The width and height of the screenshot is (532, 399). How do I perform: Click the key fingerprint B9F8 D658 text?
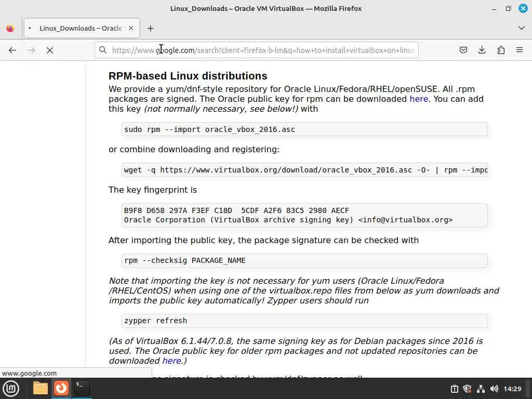pos(236,210)
